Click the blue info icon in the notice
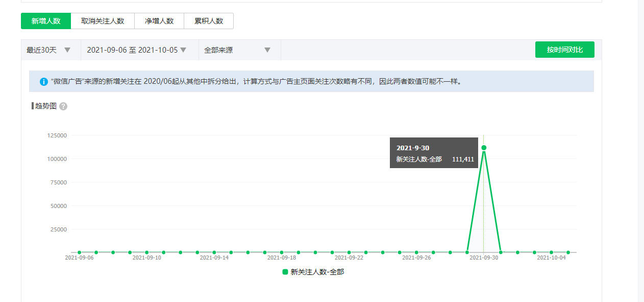The image size is (644, 302). (x=44, y=82)
